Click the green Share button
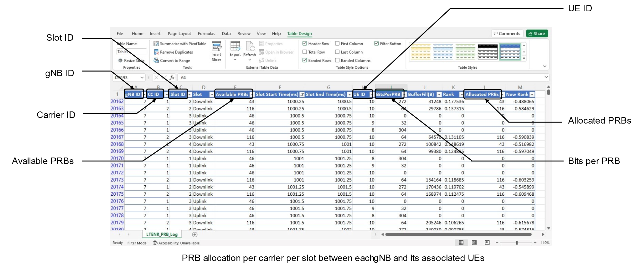The height and width of the screenshot is (269, 644). point(537,33)
